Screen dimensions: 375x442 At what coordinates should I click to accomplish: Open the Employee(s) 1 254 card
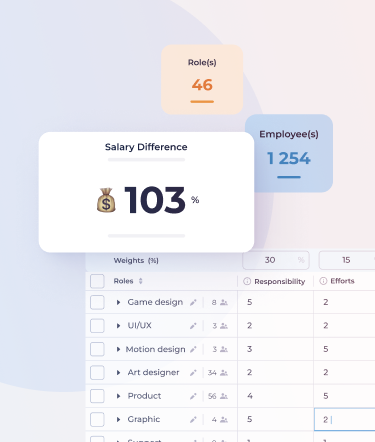point(289,153)
